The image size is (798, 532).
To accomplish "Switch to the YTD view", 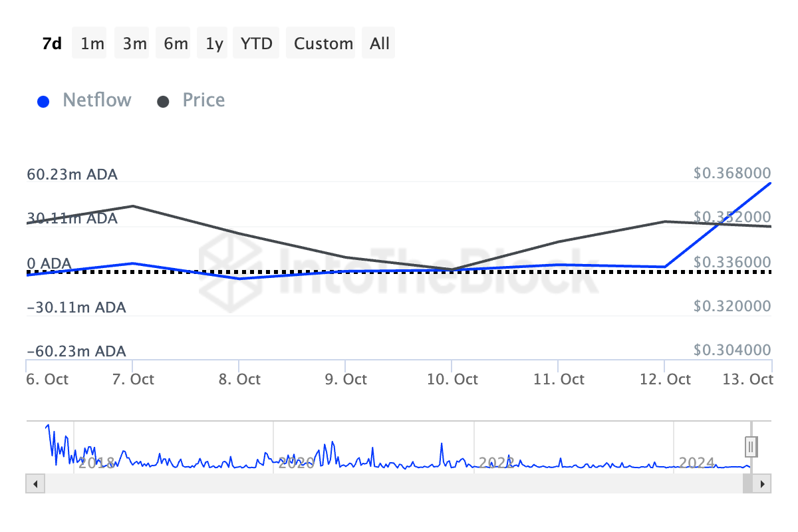I will 256,43.
